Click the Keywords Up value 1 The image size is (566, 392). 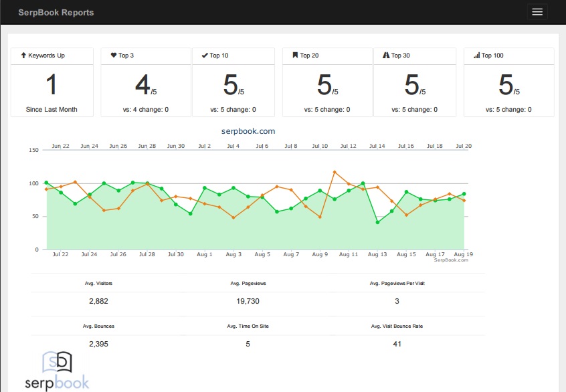coord(52,84)
